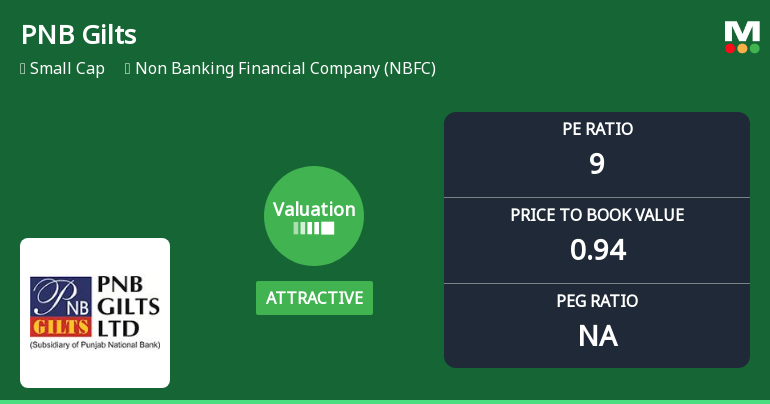The width and height of the screenshot is (770, 404).
Task: Click the valuation meter bars inside circle
Action: coord(314,228)
